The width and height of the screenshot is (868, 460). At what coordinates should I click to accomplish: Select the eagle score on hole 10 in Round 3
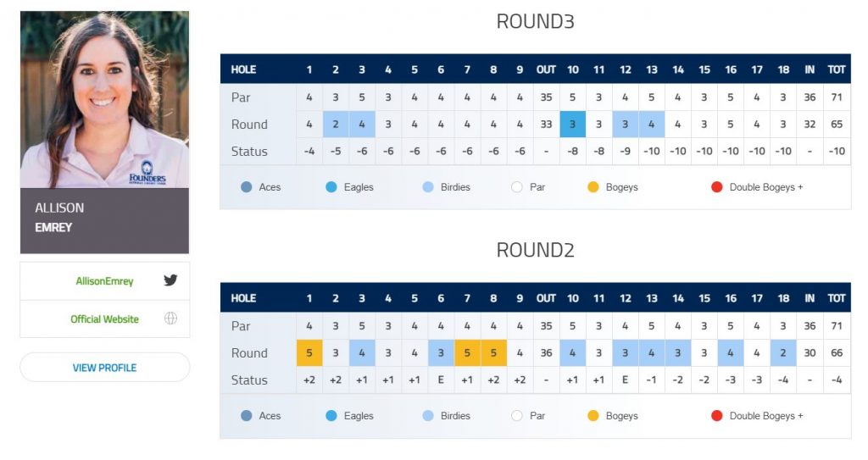pos(573,125)
